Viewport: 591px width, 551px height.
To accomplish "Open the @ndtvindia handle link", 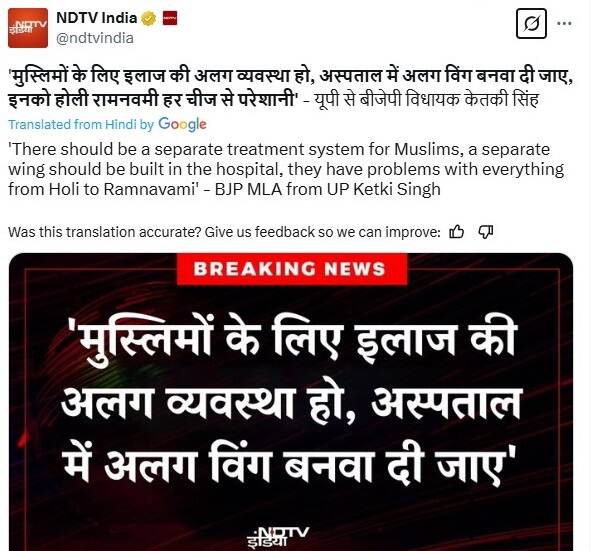I will (95, 38).
